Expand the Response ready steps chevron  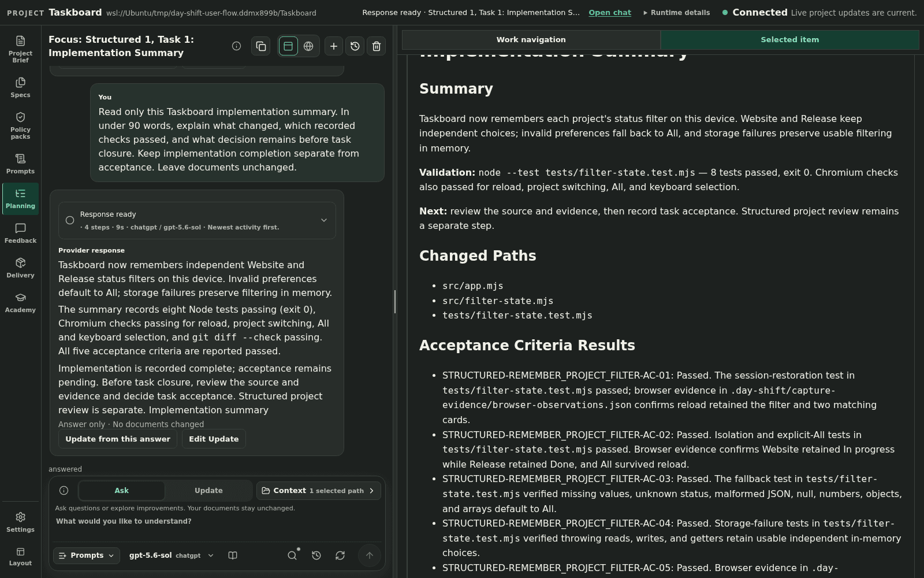[x=324, y=220]
